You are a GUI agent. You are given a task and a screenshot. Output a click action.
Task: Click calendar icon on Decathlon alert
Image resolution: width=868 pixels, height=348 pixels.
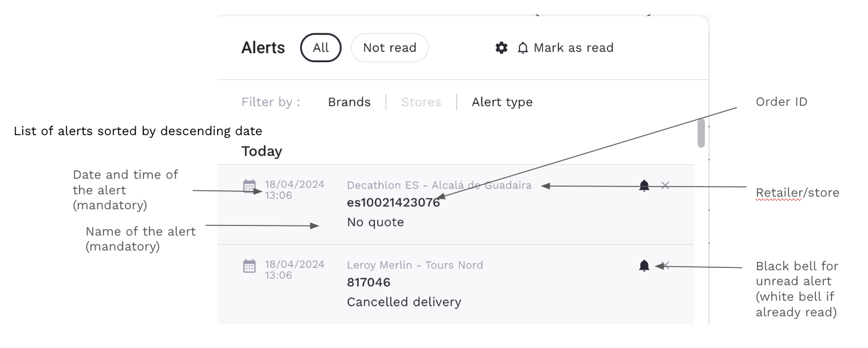click(x=249, y=186)
